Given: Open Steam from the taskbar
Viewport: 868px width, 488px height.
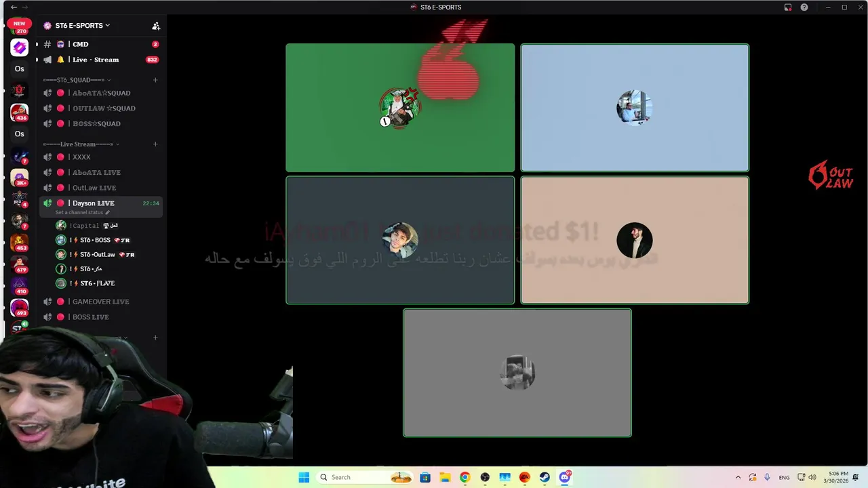Looking at the screenshot, I should click(545, 477).
